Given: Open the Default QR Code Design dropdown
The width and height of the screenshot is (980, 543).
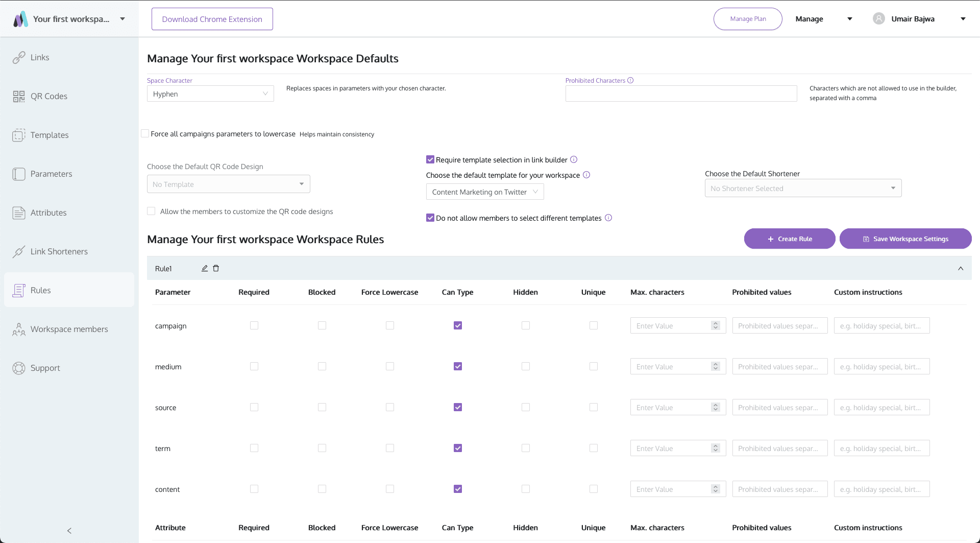Looking at the screenshot, I should [x=229, y=184].
